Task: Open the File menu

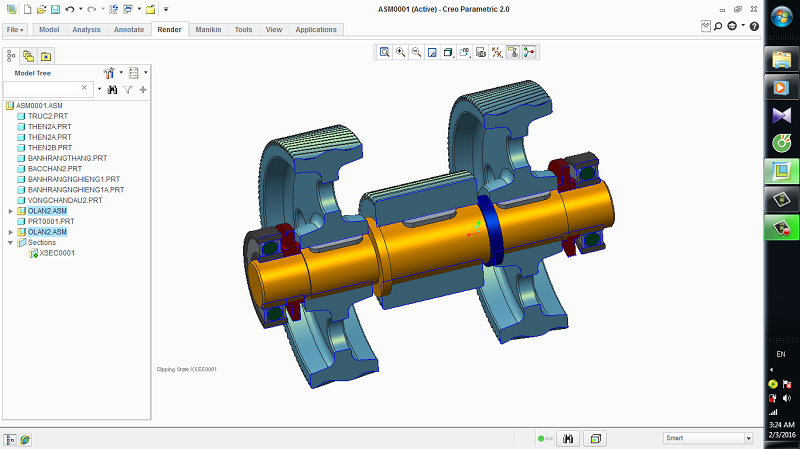Action: click(16, 29)
